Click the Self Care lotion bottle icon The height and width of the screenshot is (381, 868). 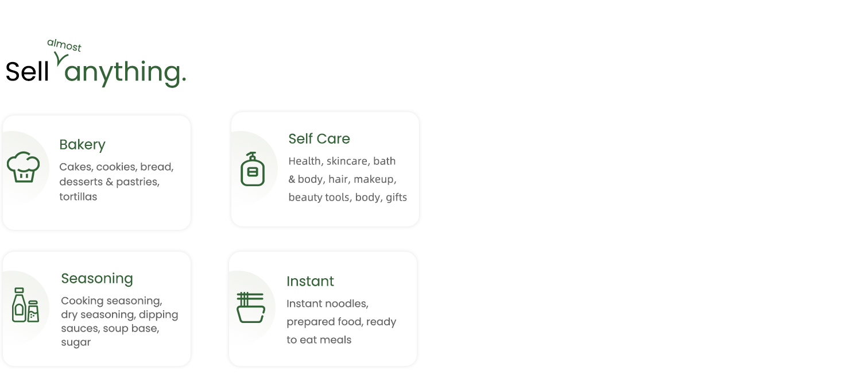click(x=253, y=169)
